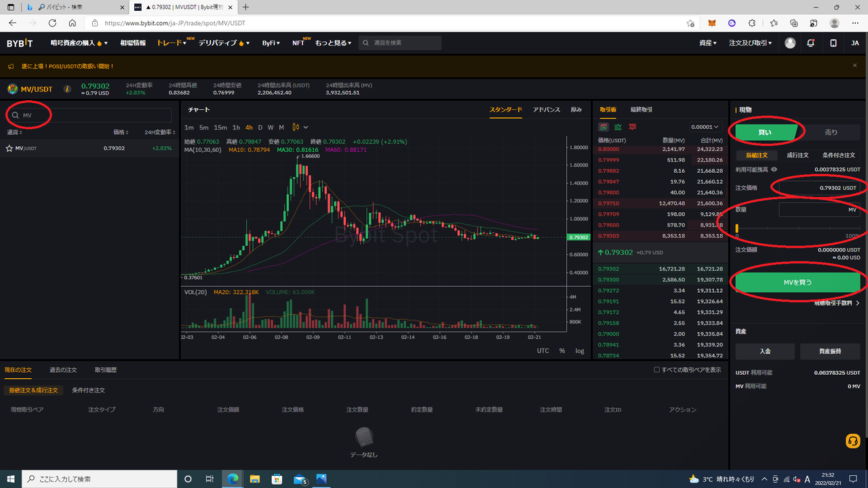Toggle visibility of available balance eye icon
Viewport: 868px width, 488px height.
pos(774,169)
